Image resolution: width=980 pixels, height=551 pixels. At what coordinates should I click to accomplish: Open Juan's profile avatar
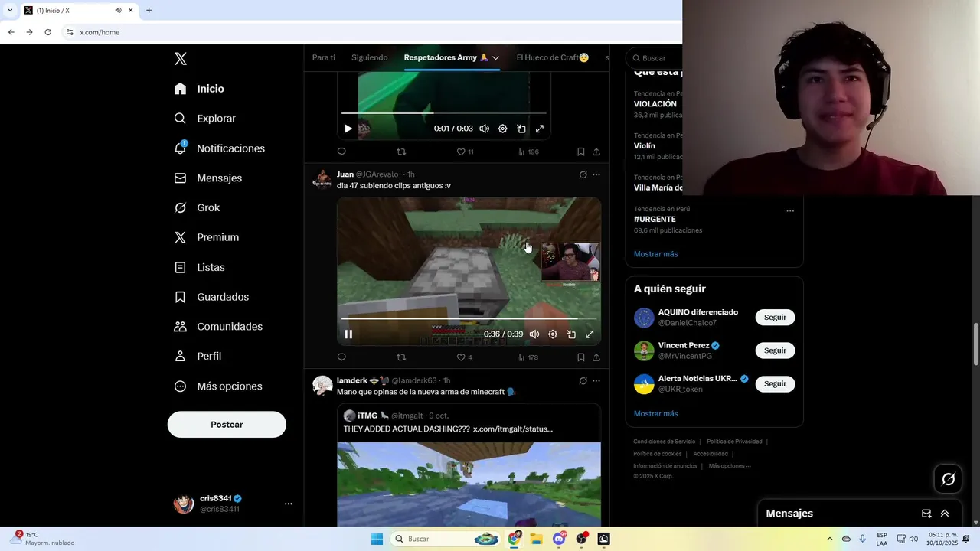coord(322,179)
